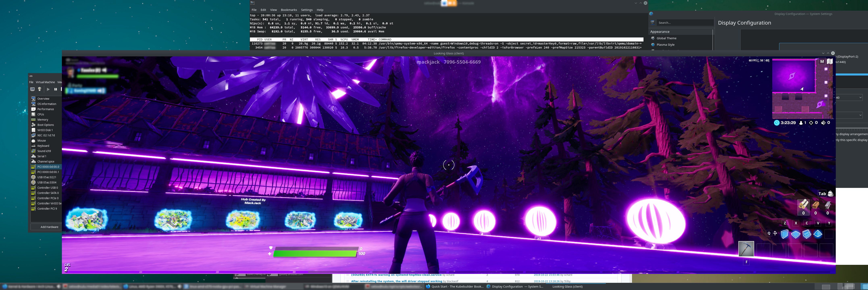
Task: Click the folded map icon beside M
Action: (830, 62)
